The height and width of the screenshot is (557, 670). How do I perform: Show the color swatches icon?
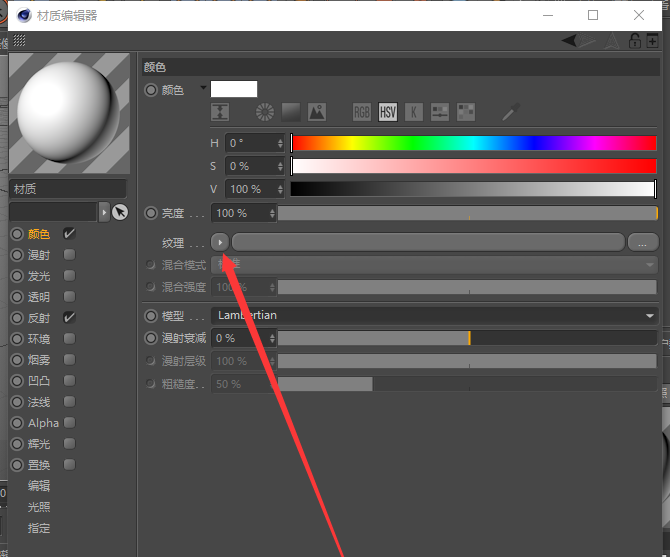click(x=466, y=112)
